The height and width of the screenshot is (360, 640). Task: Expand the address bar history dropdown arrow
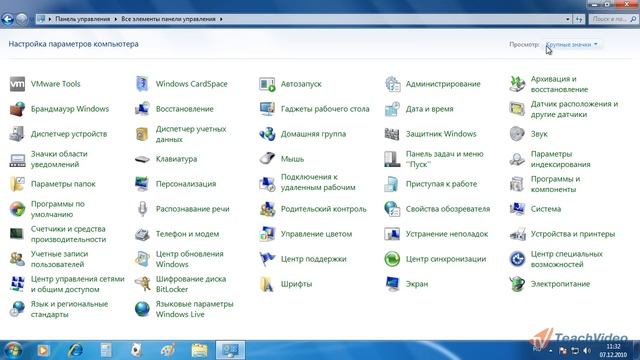(x=567, y=19)
